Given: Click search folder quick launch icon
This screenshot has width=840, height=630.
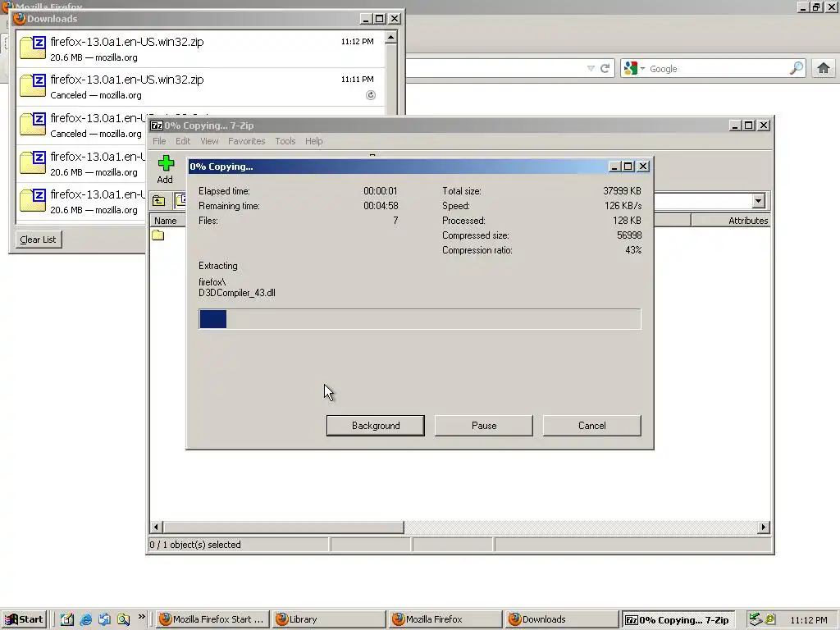Looking at the screenshot, I should (123, 619).
